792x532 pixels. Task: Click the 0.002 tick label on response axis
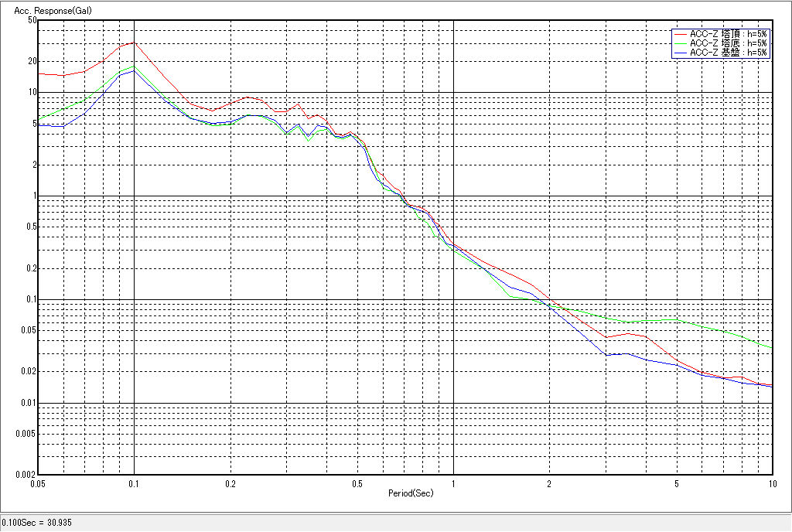pyautogui.click(x=26, y=475)
